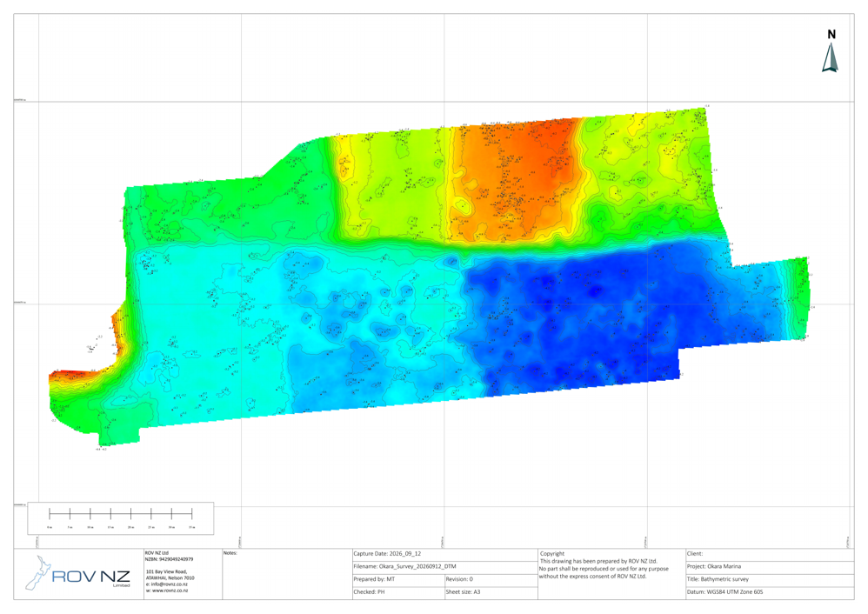Click the 'NZBN: 9429049240979' text
This screenshot has width=868, height=614.
tap(169, 560)
